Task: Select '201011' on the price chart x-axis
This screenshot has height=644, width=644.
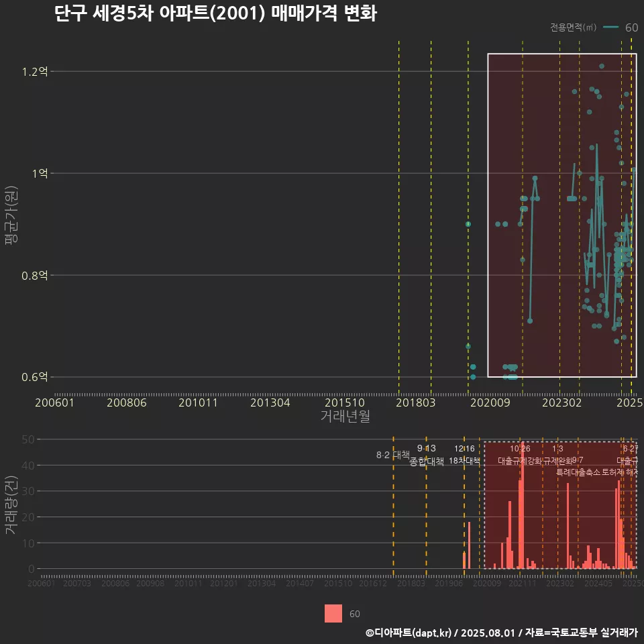Action: click(x=198, y=402)
